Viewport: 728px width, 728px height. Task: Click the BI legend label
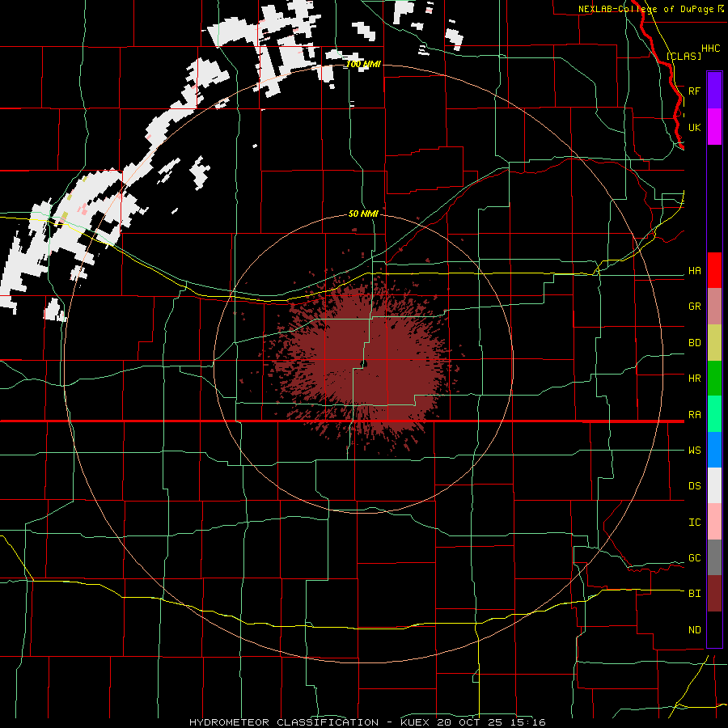(x=694, y=594)
